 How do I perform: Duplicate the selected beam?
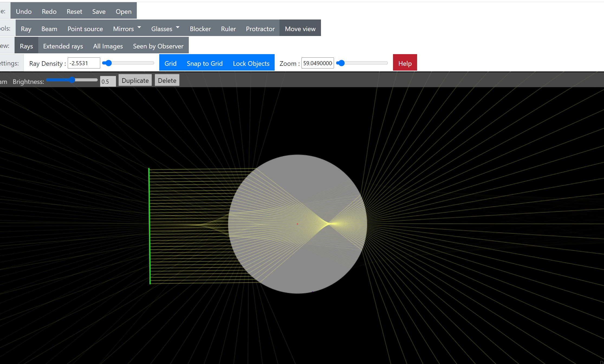coord(135,80)
